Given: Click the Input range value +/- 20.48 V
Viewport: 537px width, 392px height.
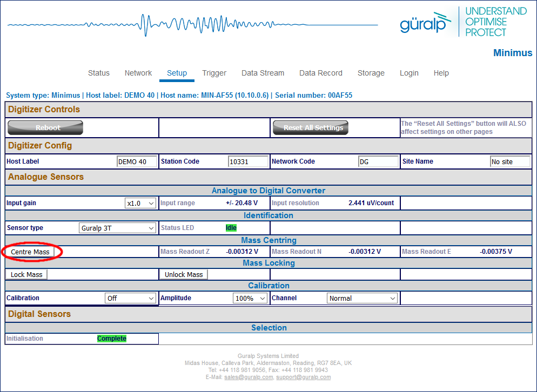Looking at the screenshot, I should pos(242,203).
